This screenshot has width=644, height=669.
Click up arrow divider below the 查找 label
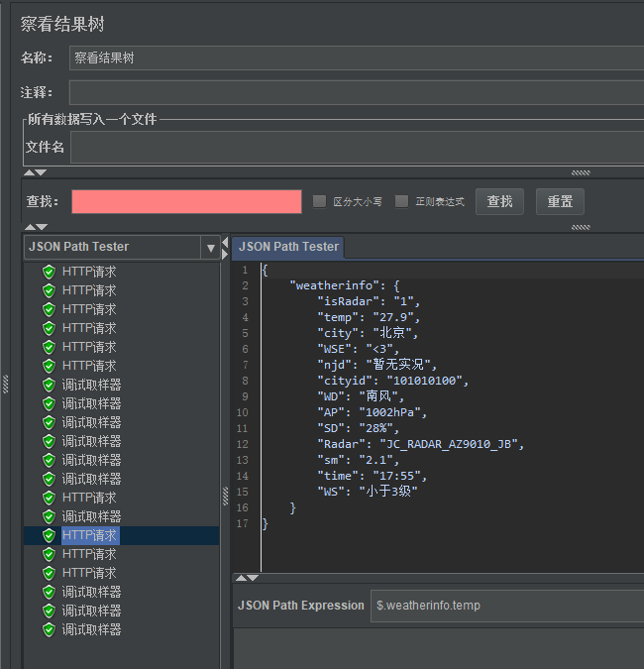30,227
